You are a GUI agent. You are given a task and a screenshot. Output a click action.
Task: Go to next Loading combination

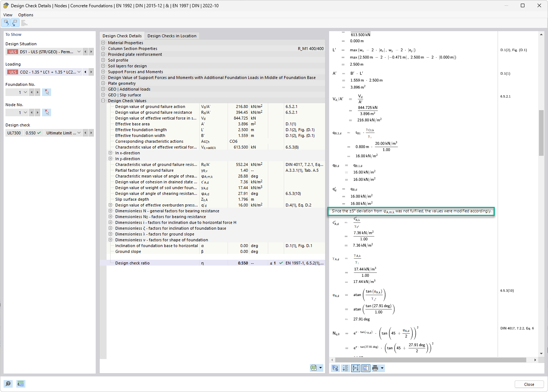coord(91,72)
